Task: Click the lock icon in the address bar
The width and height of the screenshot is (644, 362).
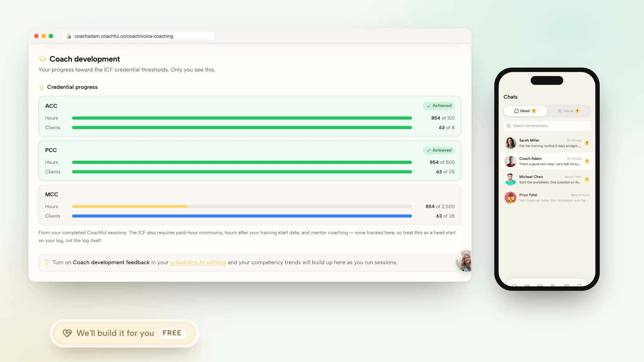Action: tap(69, 36)
